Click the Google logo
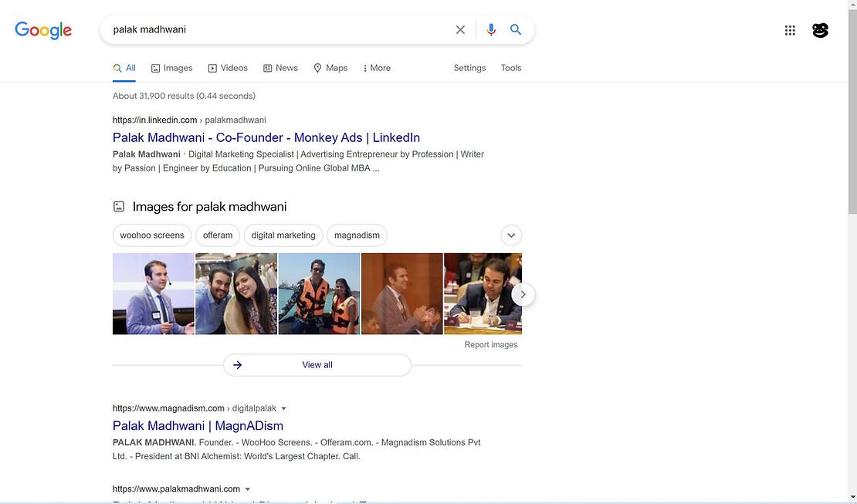The height and width of the screenshot is (504, 857). pos(43,30)
